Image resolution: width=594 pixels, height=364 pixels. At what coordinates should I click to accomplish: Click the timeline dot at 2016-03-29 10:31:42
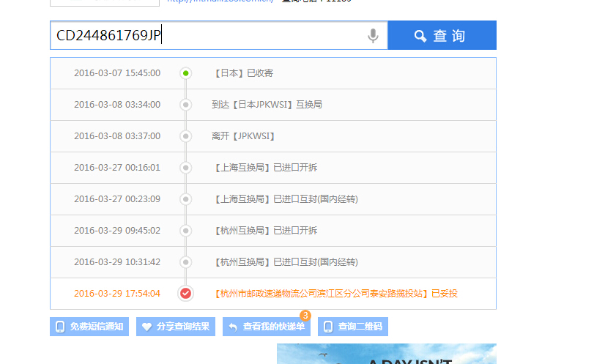point(185,261)
